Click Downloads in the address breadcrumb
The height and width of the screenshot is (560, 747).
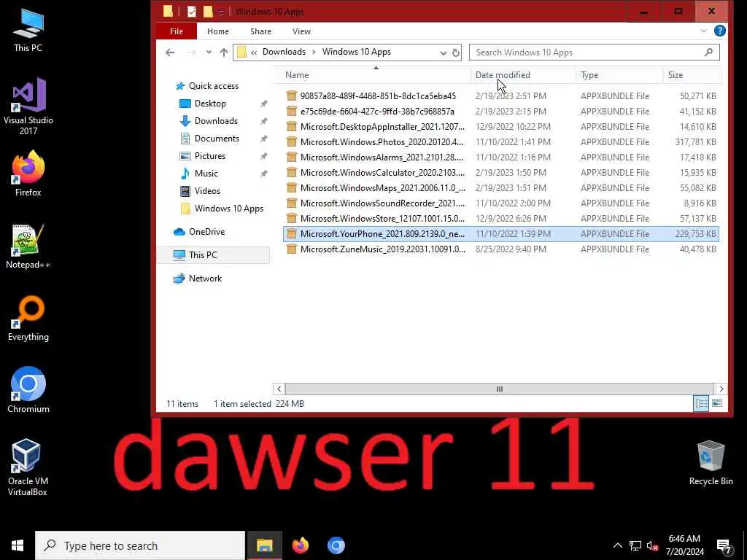pos(284,52)
